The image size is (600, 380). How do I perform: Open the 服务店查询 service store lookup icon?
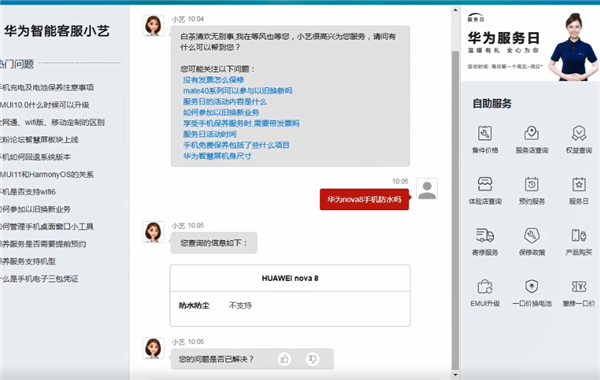(x=532, y=134)
